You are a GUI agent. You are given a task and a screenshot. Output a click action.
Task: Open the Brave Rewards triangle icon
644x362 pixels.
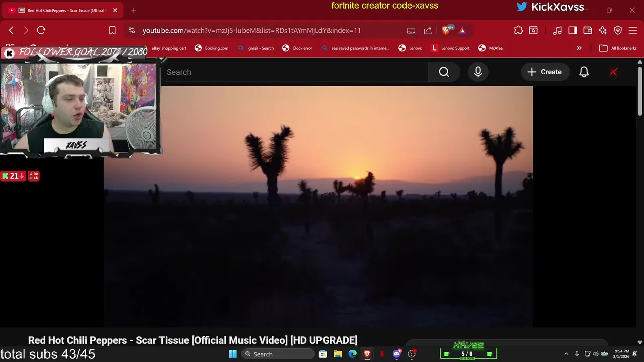pyautogui.click(x=462, y=30)
